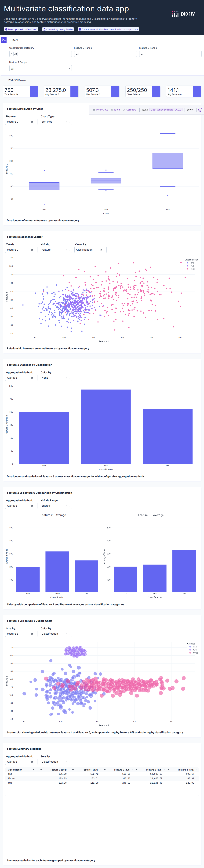Toggle legend entry 'one' in scatter plot
Image resolution: width=204 pixels, height=868 pixels.
tap(192, 263)
